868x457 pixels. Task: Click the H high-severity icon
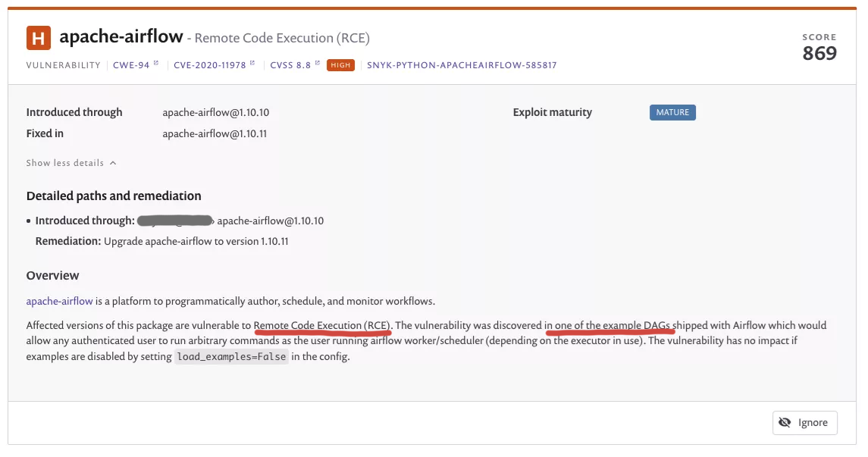click(39, 38)
